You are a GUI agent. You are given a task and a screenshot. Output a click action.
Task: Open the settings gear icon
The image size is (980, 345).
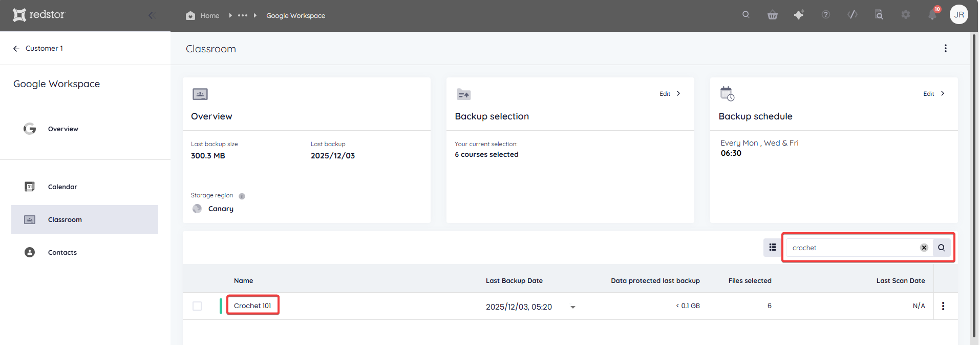point(906,15)
